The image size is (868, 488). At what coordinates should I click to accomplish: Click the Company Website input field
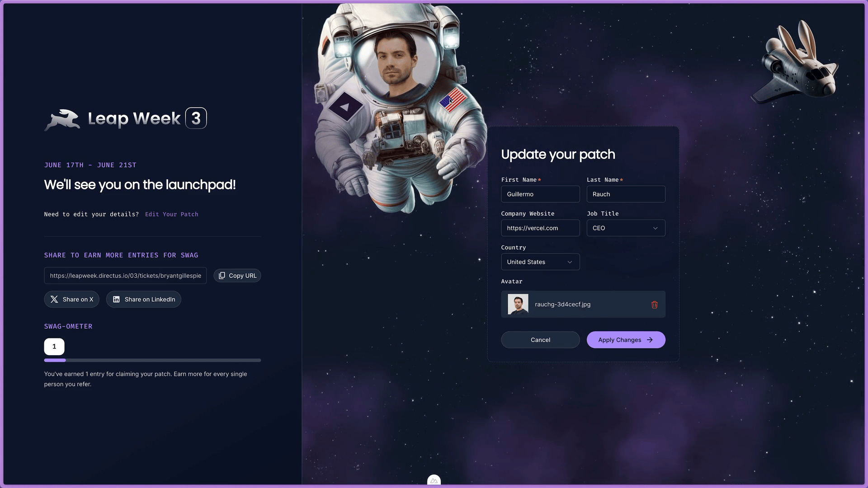pos(540,228)
